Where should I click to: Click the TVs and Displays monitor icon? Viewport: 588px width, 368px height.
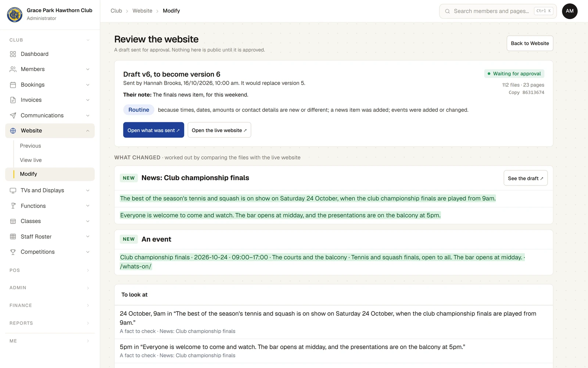point(13,190)
